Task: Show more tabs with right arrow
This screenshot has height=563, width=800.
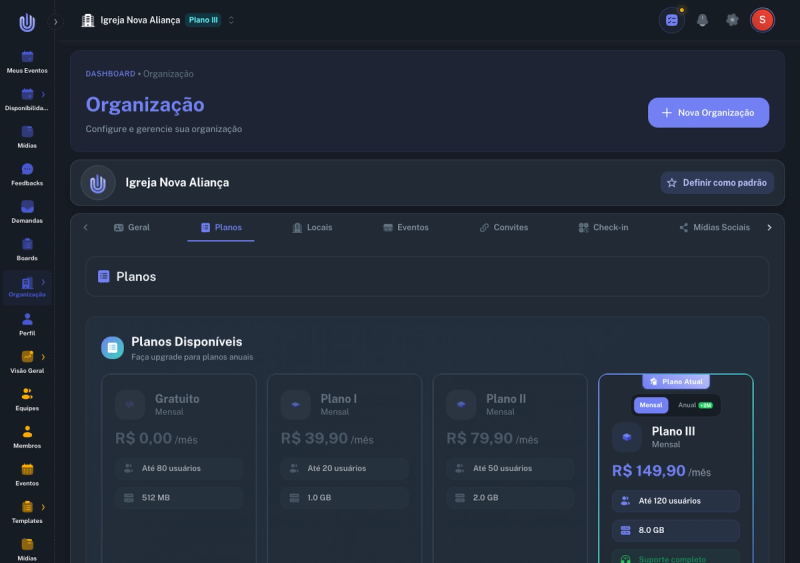Action: (x=769, y=228)
